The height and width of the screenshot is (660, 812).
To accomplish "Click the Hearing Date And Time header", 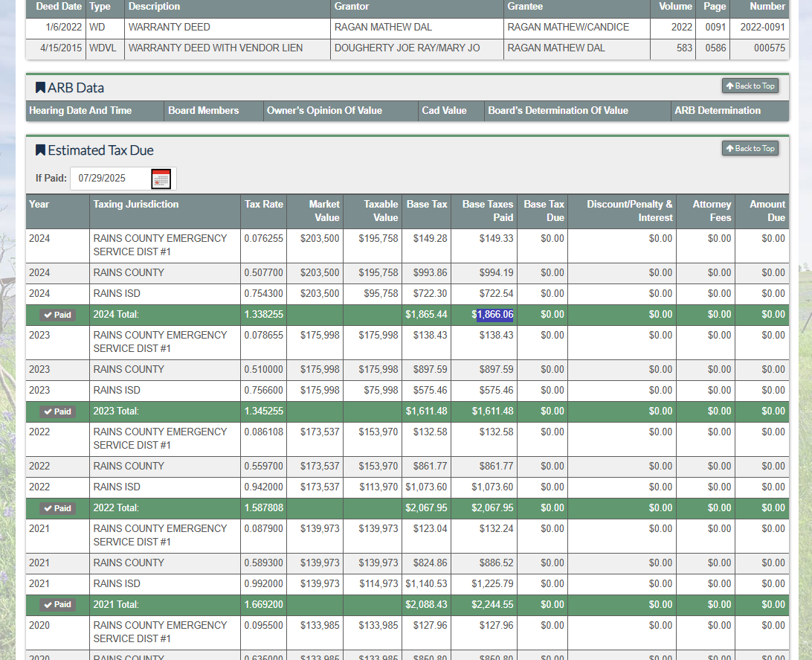I will tap(80, 111).
